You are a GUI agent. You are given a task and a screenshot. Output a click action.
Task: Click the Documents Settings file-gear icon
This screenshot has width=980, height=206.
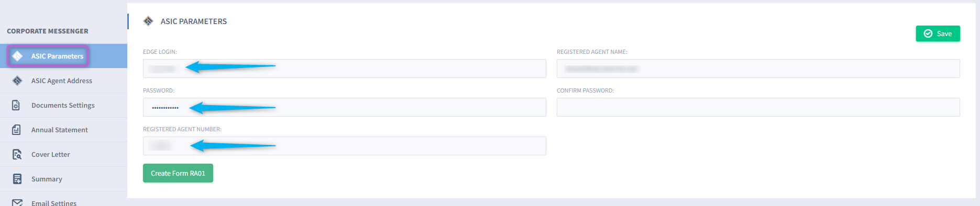(x=16, y=105)
